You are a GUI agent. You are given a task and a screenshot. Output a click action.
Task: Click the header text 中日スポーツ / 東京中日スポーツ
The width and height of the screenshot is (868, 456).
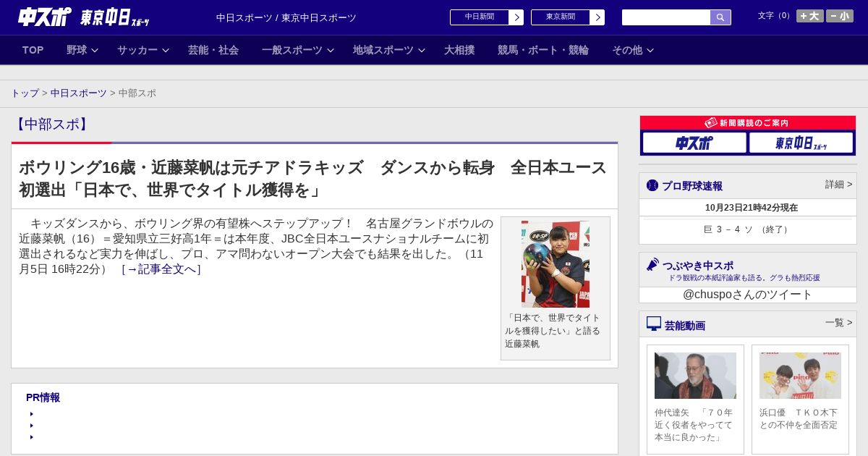(286, 18)
